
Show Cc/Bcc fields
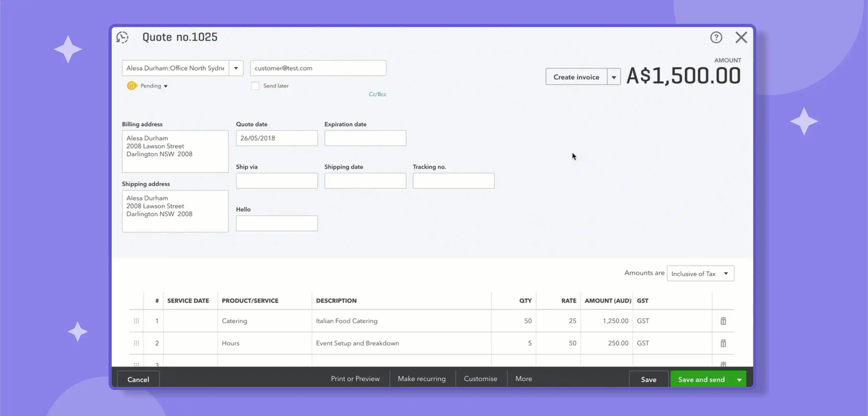point(377,94)
